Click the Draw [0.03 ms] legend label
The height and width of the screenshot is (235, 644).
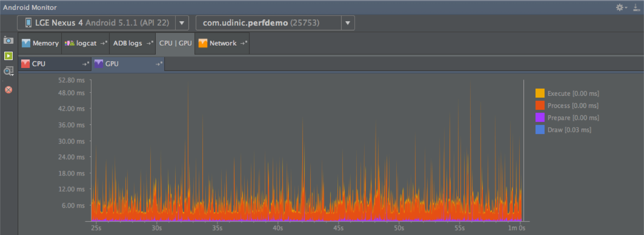[x=569, y=130]
